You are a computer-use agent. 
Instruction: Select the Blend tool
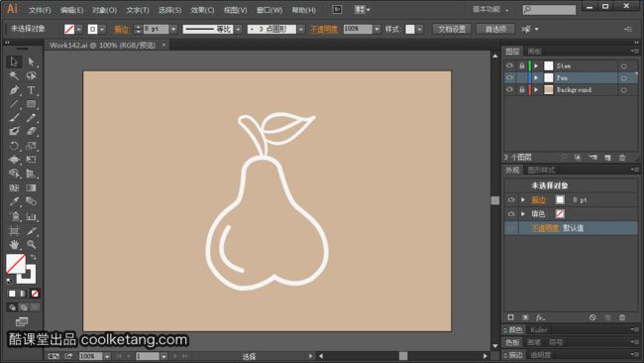click(x=32, y=201)
